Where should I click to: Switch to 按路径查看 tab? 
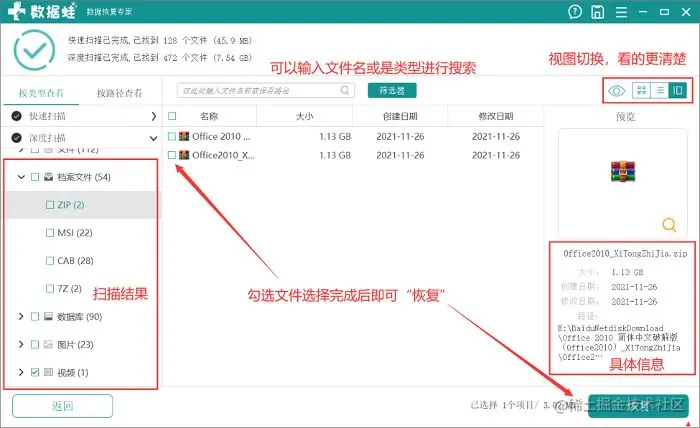[x=119, y=93]
